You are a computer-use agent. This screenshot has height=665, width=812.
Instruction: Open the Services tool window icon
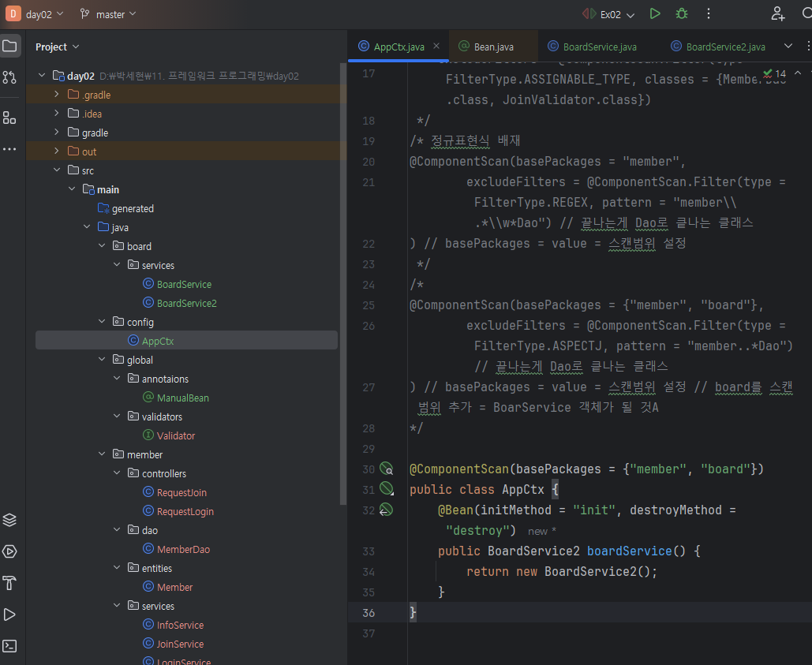click(9, 551)
